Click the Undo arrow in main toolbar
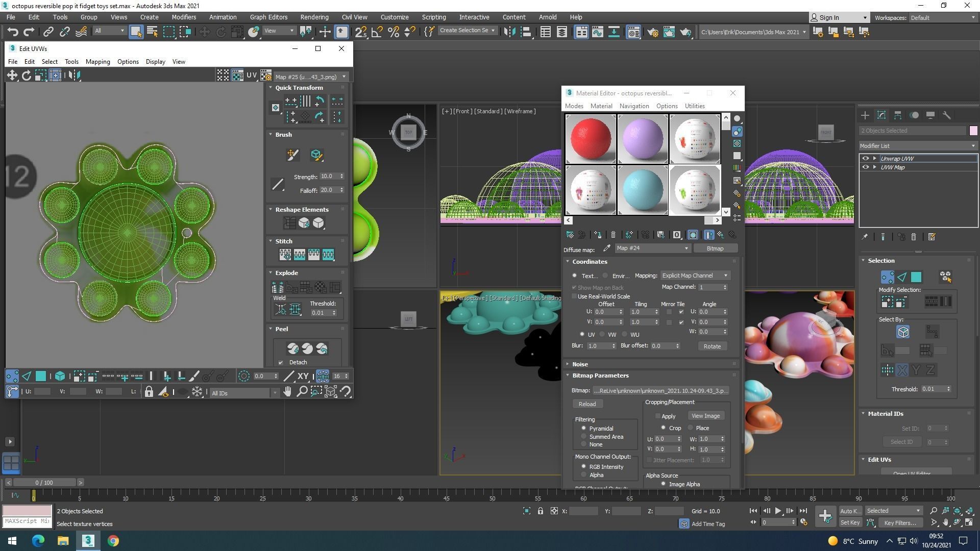Viewport: 980px width, 551px height. 13,32
